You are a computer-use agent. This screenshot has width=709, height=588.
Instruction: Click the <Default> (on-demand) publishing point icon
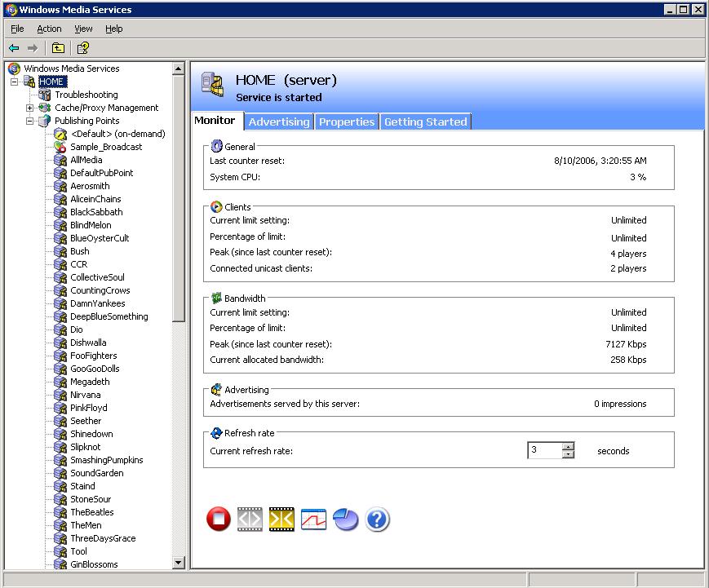pyautogui.click(x=60, y=134)
